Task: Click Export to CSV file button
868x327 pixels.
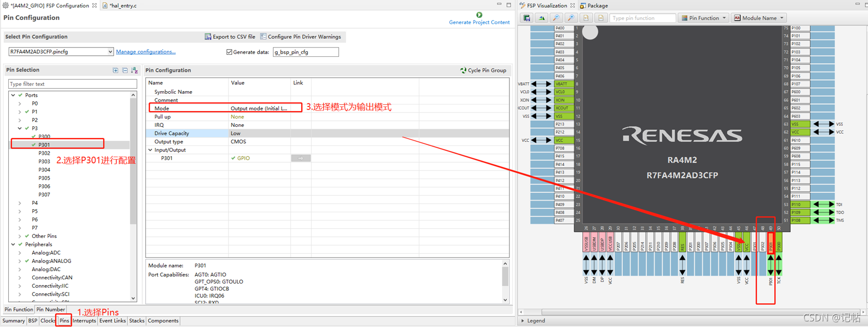Action: 230,37
